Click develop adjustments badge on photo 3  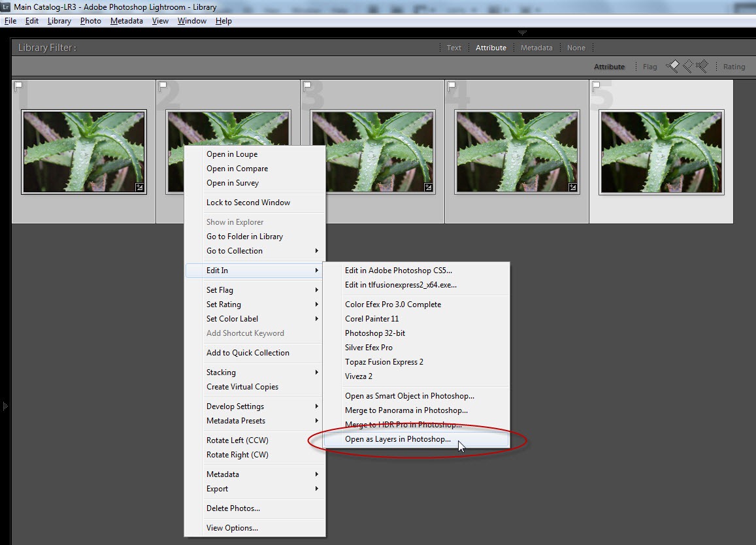point(428,187)
